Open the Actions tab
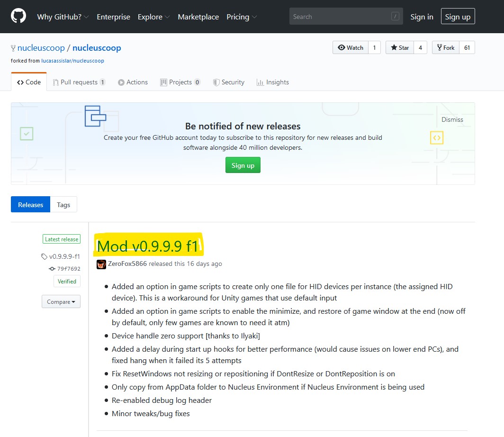 pyautogui.click(x=133, y=82)
